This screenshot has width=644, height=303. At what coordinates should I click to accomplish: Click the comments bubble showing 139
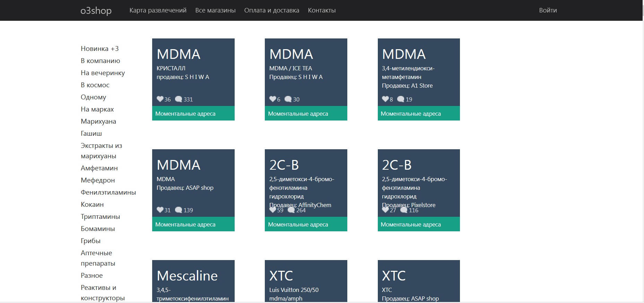[179, 210]
